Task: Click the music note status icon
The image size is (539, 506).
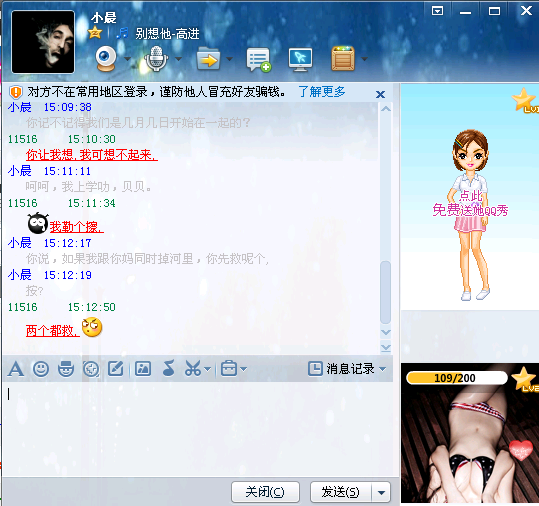Action: [122, 33]
